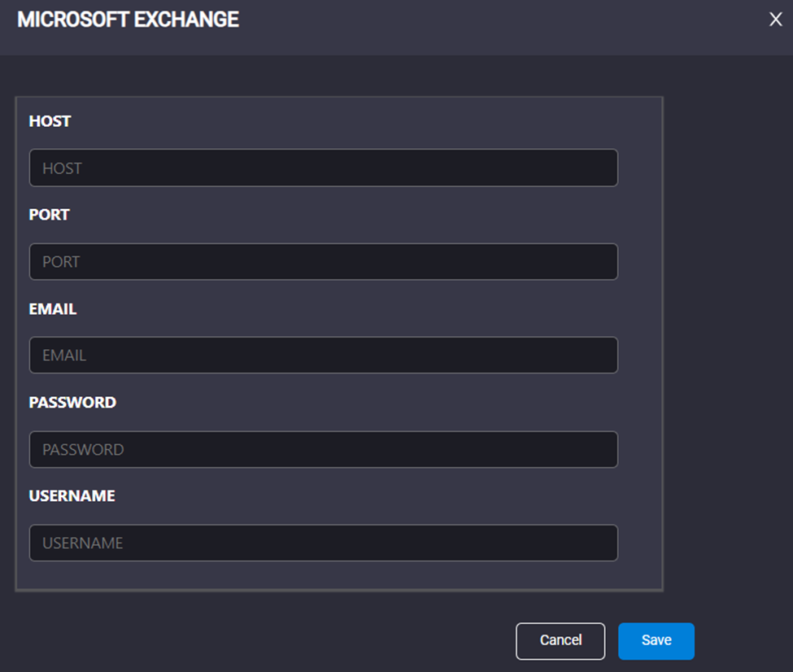This screenshot has width=793, height=672.
Task: Save the Exchange configuration
Action: click(x=656, y=640)
